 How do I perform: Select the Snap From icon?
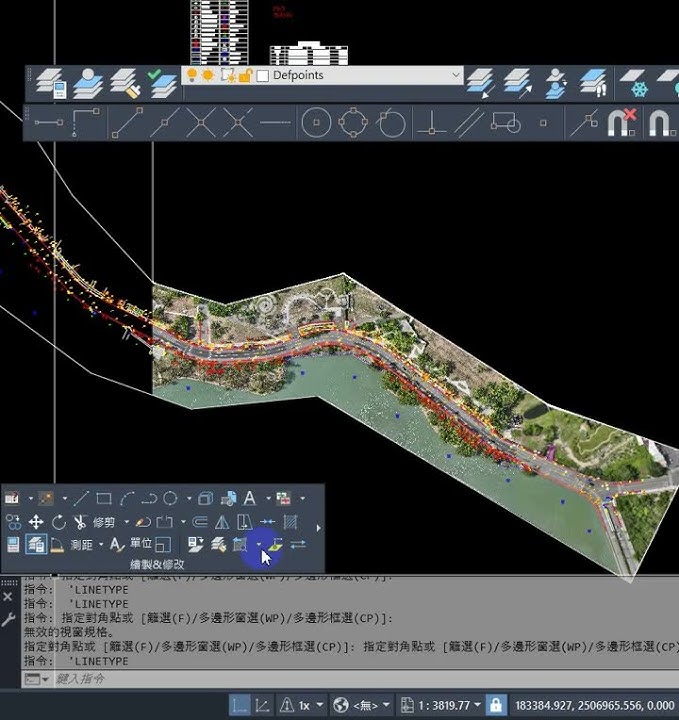[x=85, y=123]
